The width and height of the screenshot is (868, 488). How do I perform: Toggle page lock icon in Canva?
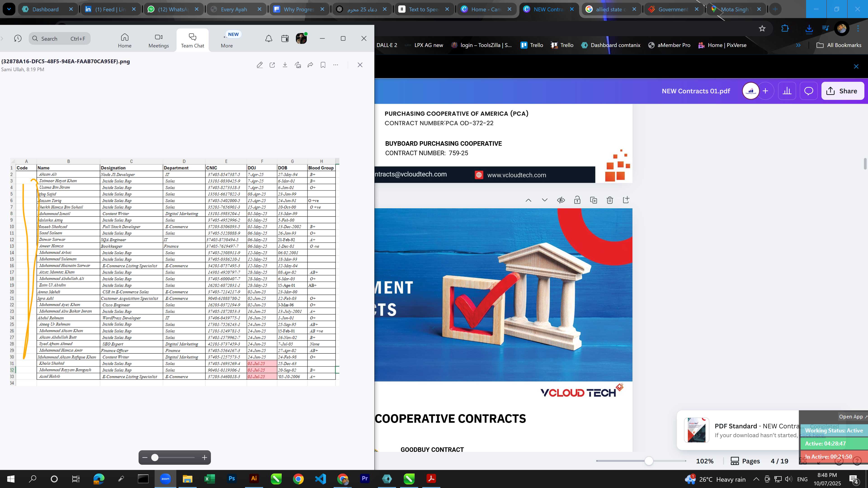click(577, 200)
